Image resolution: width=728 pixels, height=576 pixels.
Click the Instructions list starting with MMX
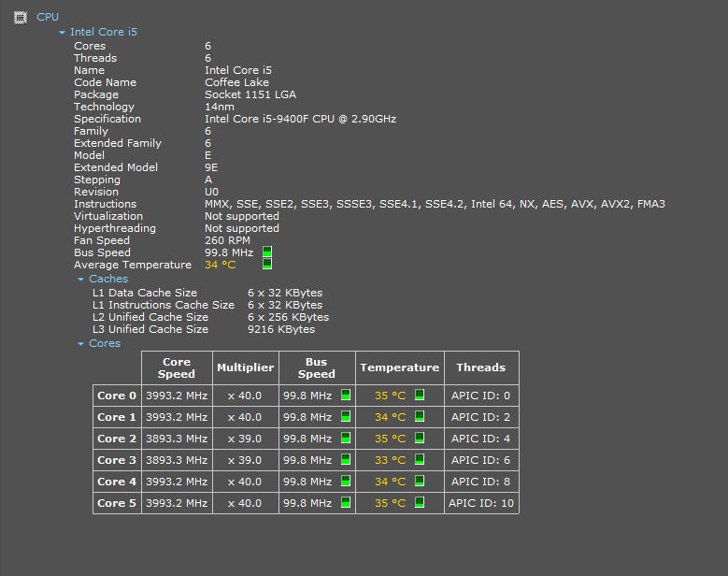[435, 204]
